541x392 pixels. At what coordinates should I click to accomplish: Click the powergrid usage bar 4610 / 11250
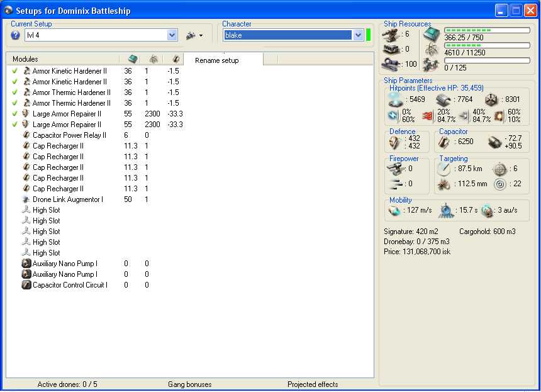pyautogui.click(x=487, y=45)
